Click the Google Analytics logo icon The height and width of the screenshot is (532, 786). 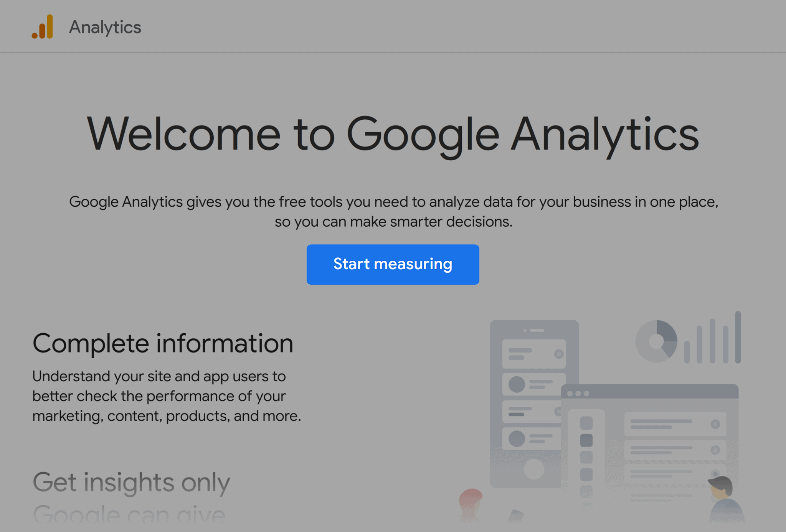42,27
